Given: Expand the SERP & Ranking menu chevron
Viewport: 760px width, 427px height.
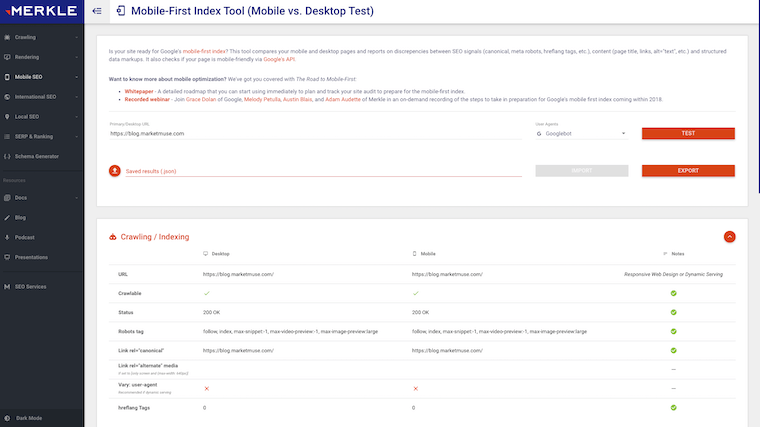Looking at the screenshot, I should (x=77, y=137).
